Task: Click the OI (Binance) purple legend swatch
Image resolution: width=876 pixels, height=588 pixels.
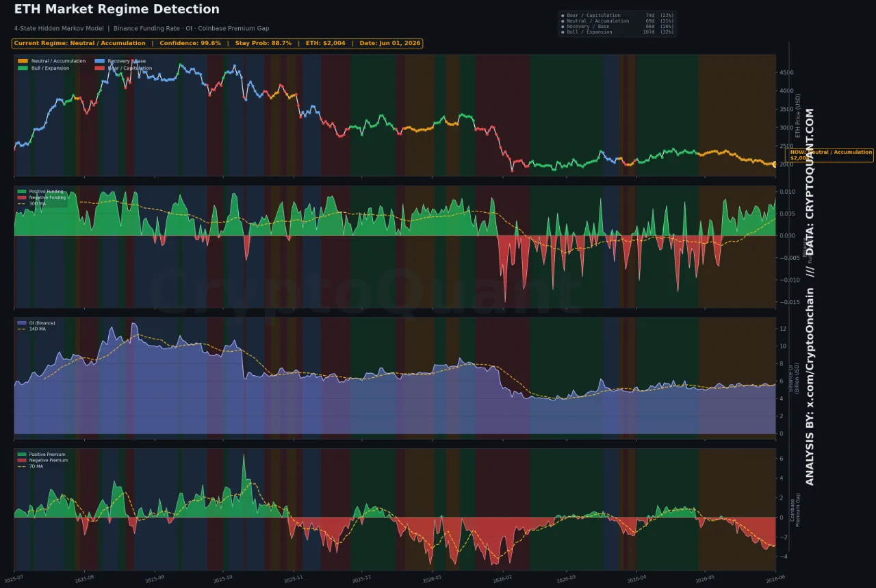Action: [x=21, y=322]
